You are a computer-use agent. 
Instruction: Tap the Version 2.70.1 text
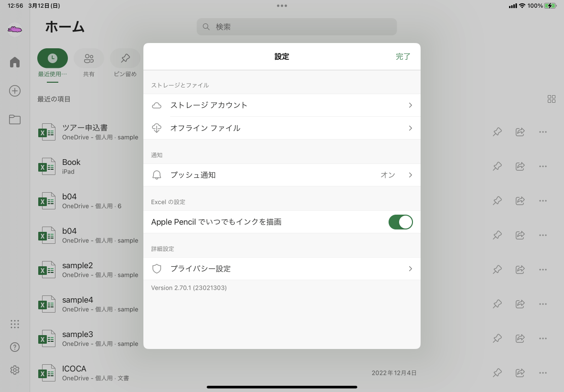pos(189,288)
